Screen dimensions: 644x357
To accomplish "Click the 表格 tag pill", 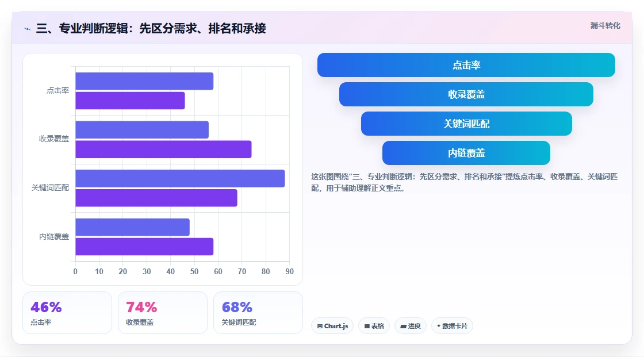I will pos(374,326).
